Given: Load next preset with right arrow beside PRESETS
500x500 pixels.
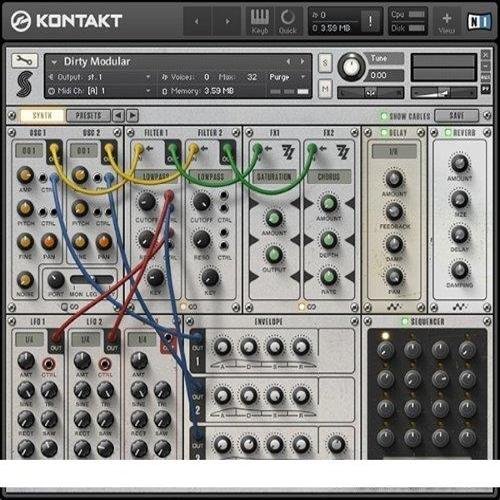Looking at the screenshot, I should point(132,116).
